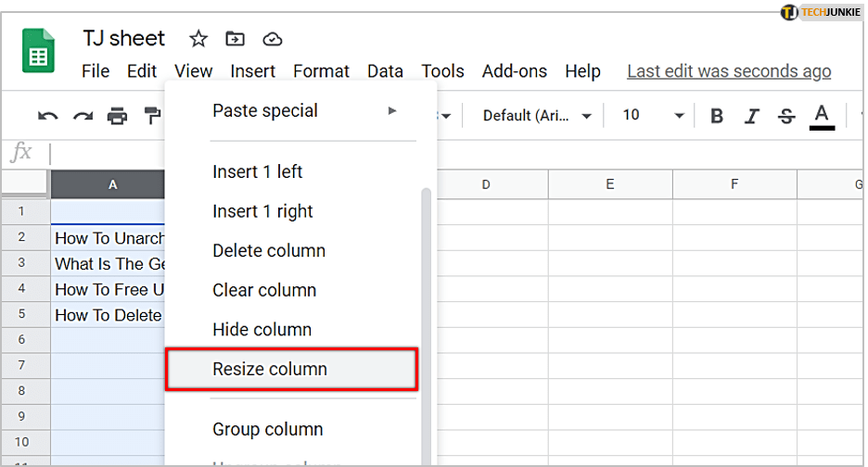Click the redo arrow icon
Viewport: 868px width, 467px height.
click(x=83, y=116)
